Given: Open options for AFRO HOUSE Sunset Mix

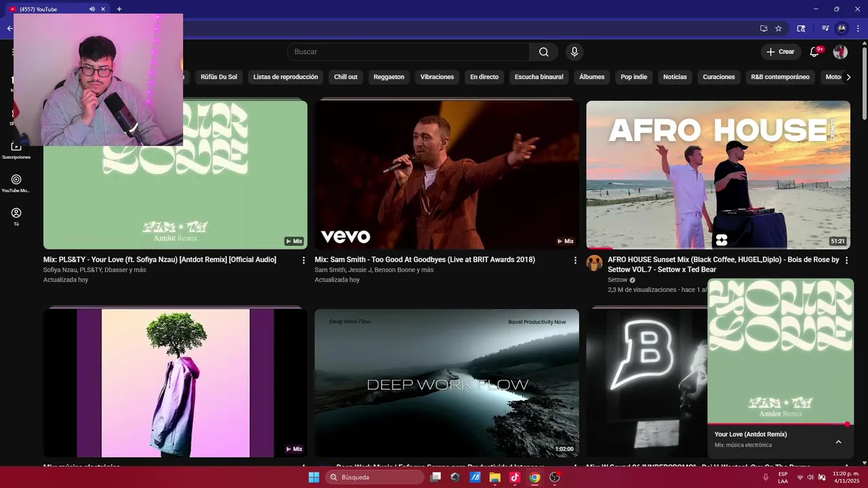Looking at the screenshot, I should coord(846,260).
